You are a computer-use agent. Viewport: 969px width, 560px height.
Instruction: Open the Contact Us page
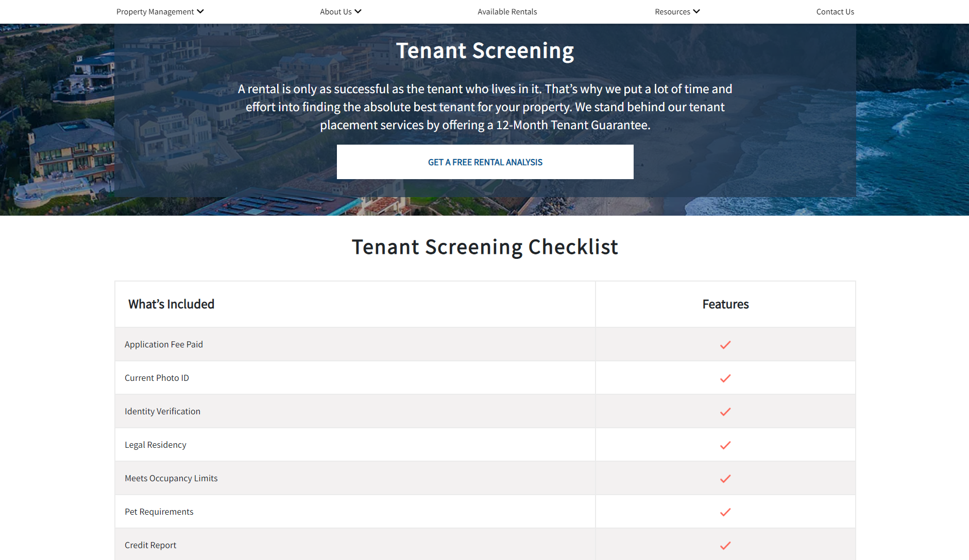pos(835,12)
